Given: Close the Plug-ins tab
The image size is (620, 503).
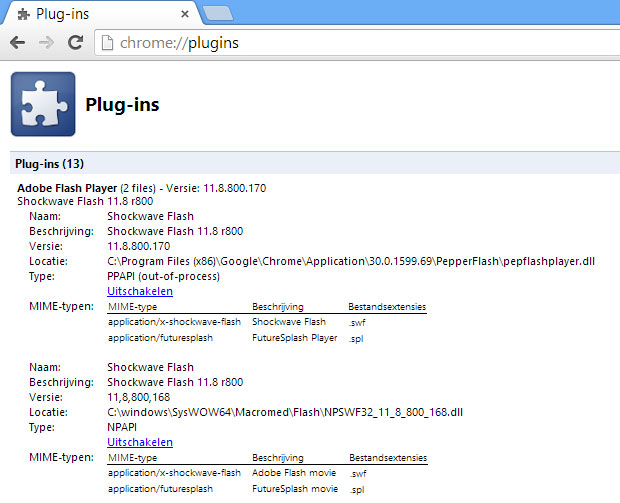Looking at the screenshot, I should tap(185, 15).
